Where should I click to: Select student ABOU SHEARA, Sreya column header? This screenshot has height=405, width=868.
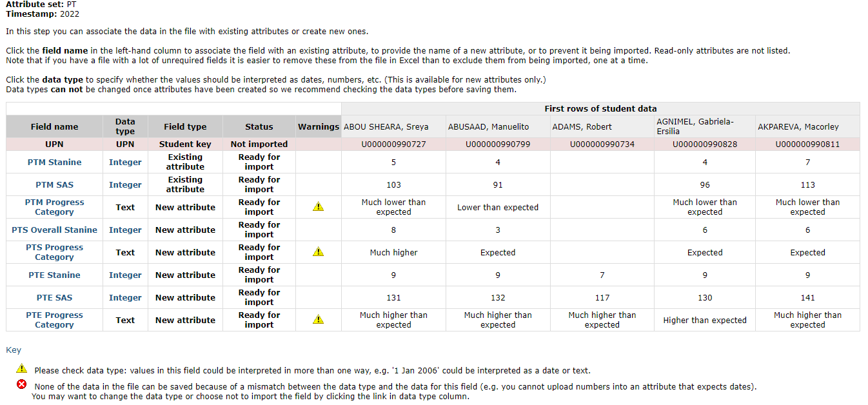tap(393, 126)
